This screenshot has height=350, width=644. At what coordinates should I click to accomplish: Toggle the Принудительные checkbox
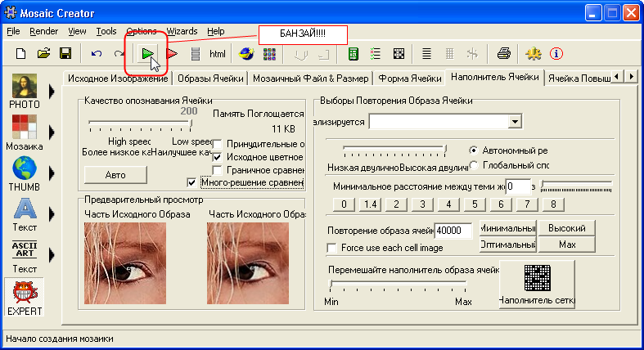point(218,145)
